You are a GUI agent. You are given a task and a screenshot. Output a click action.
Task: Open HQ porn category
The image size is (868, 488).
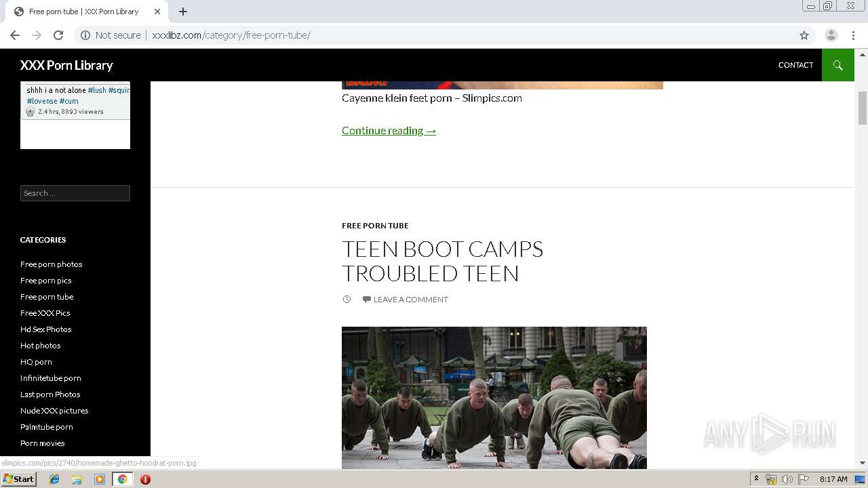tap(36, 362)
